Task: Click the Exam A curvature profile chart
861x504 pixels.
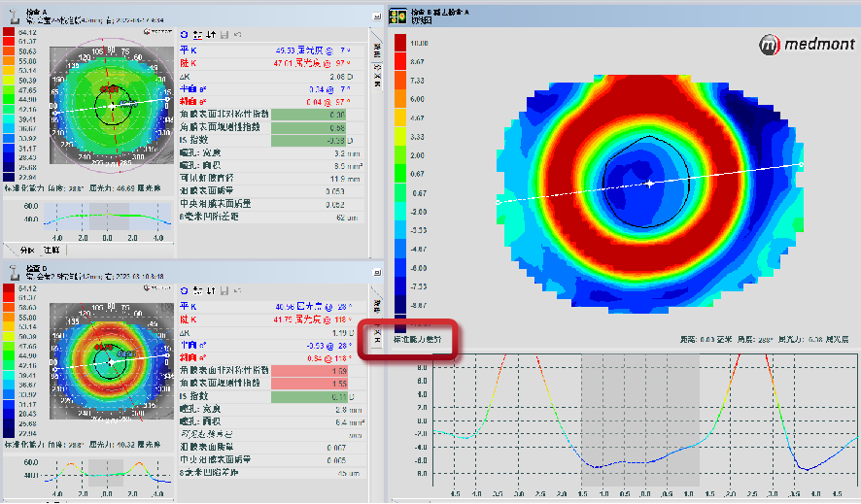Action: [108, 218]
